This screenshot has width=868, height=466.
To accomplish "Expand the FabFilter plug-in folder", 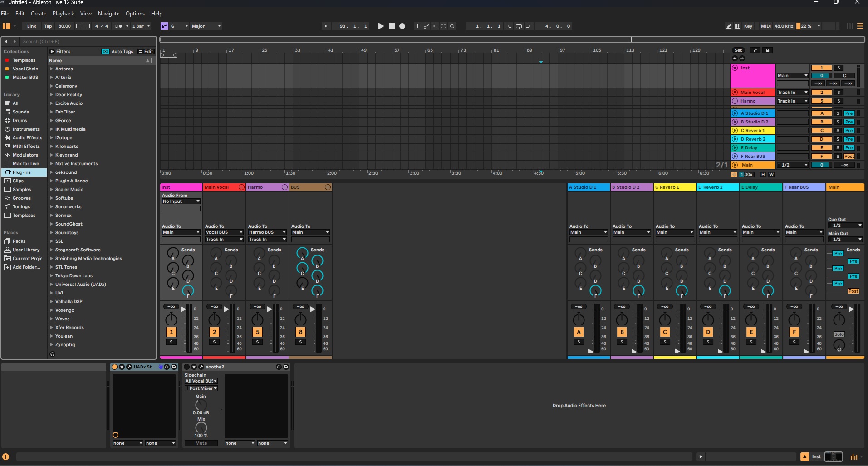I will [51, 112].
